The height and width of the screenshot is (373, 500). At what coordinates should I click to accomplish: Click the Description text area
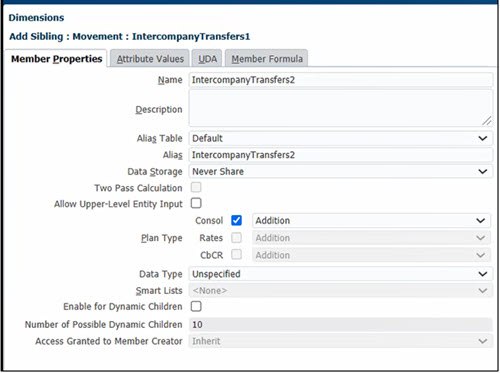tap(341, 108)
